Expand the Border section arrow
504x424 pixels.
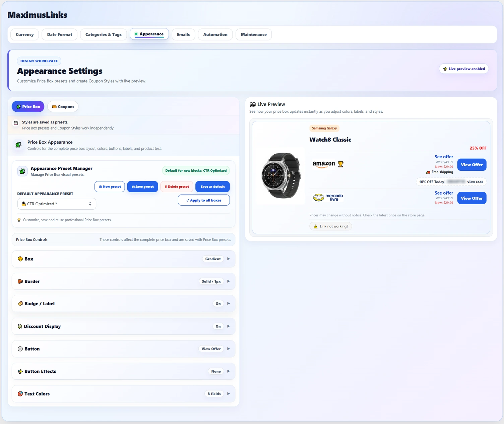pyautogui.click(x=229, y=281)
